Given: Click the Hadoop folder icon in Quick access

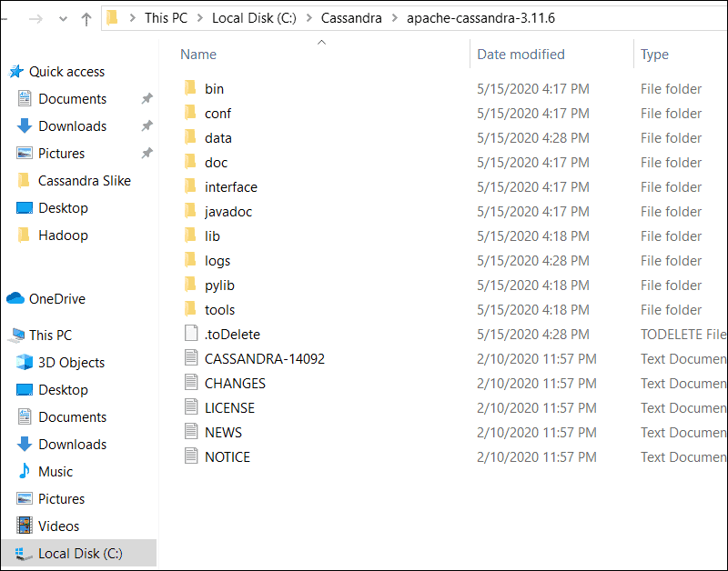Looking at the screenshot, I should [24, 235].
